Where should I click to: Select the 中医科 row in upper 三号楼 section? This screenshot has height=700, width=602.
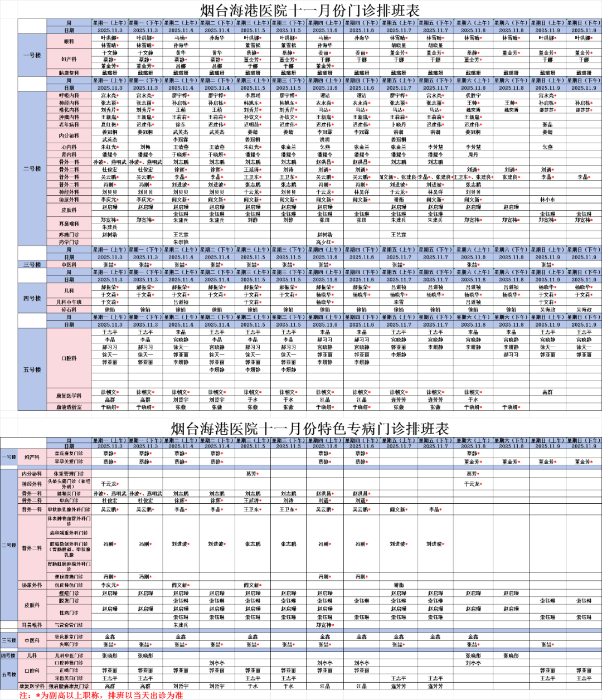(x=69, y=265)
